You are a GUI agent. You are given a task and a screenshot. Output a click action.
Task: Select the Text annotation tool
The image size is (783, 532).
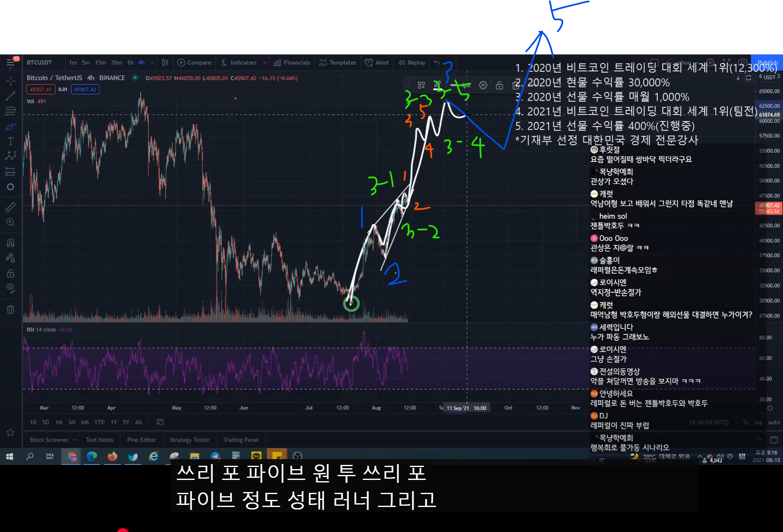(10, 141)
